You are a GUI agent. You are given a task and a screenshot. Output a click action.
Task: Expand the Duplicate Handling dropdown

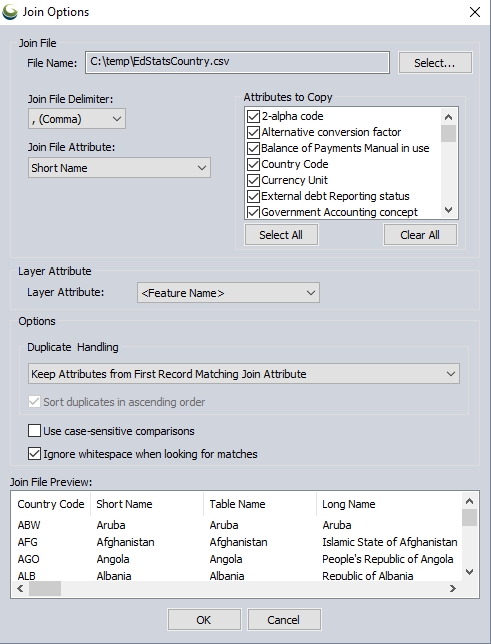point(244,374)
